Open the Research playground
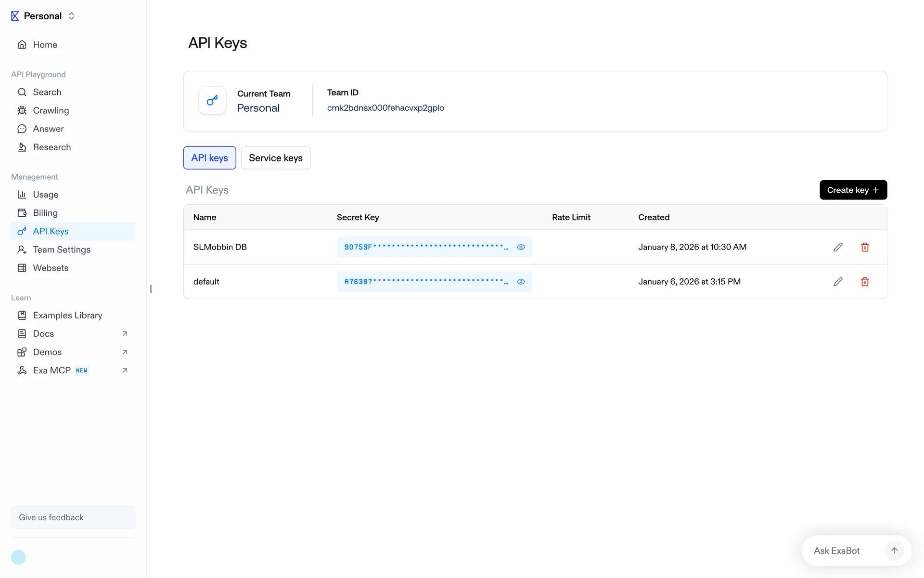Screen dimensions: 924x578 [51, 147]
